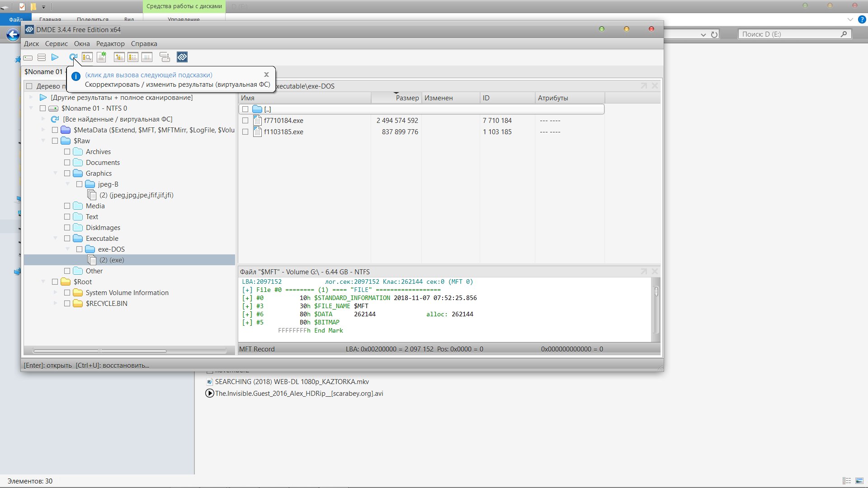Collapse the $Raw tree node
Image resolution: width=868 pixels, height=488 pixels.
coord(43,141)
